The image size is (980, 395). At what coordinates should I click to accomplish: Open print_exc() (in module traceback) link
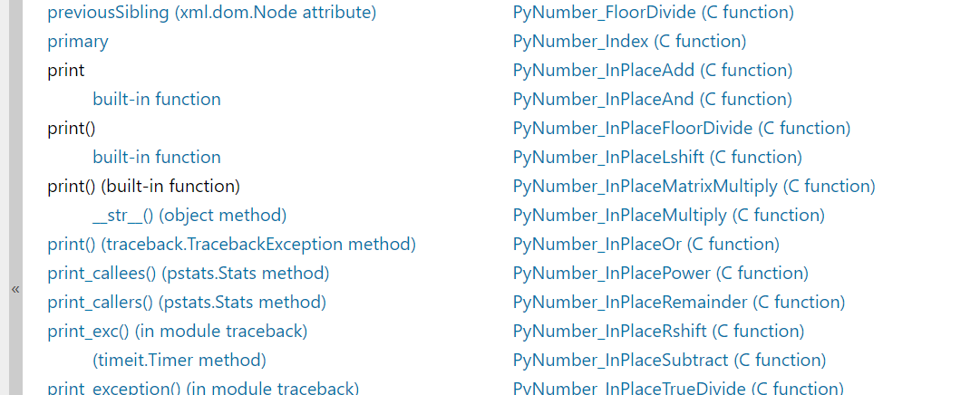pos(178,332)
